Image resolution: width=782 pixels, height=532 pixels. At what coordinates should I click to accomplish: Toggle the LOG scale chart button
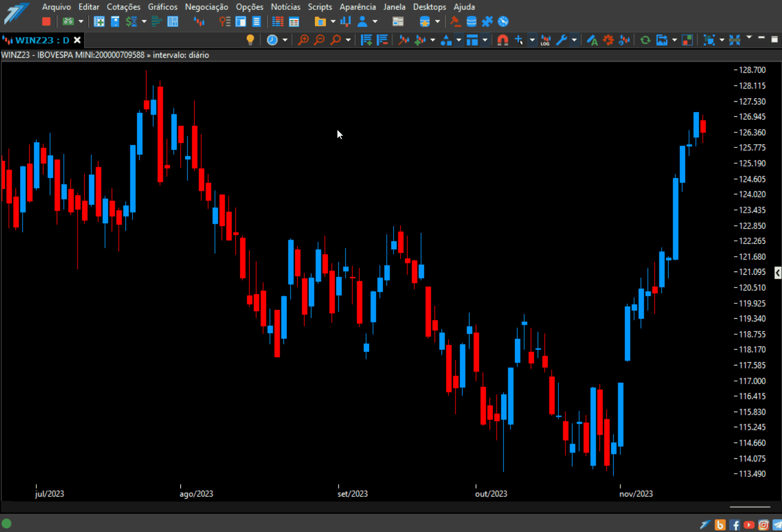pyautogui.click(x=545, y=40)
